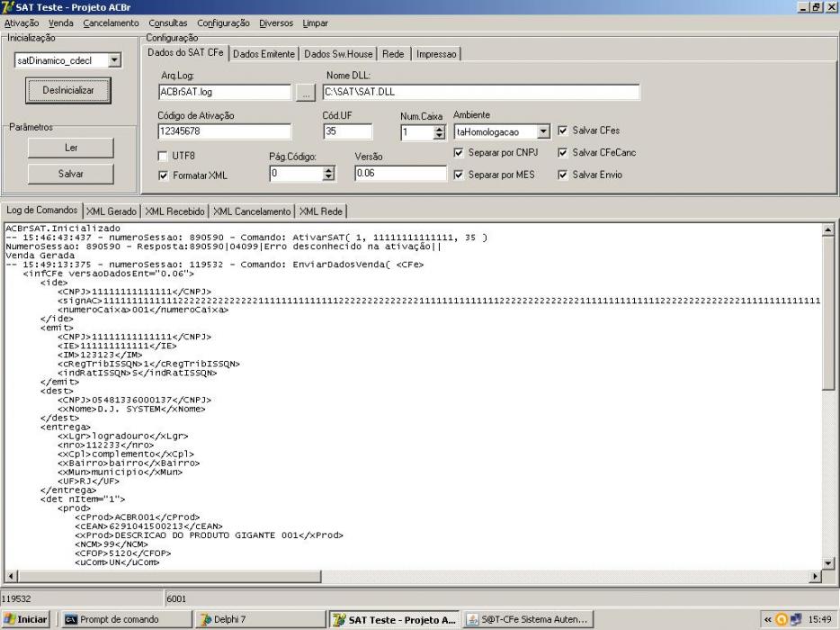840x630 pixels.
Task: Click the SAT Teste title bar icon
Action: pos(7,7)
